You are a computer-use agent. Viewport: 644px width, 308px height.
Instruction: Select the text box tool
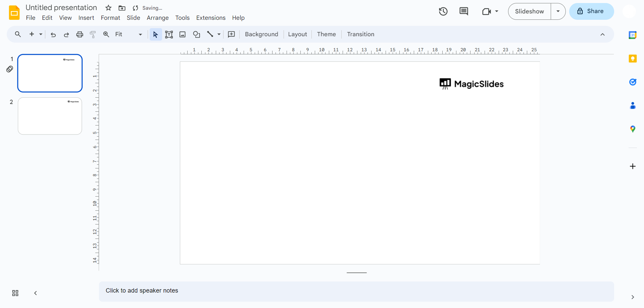169,34
